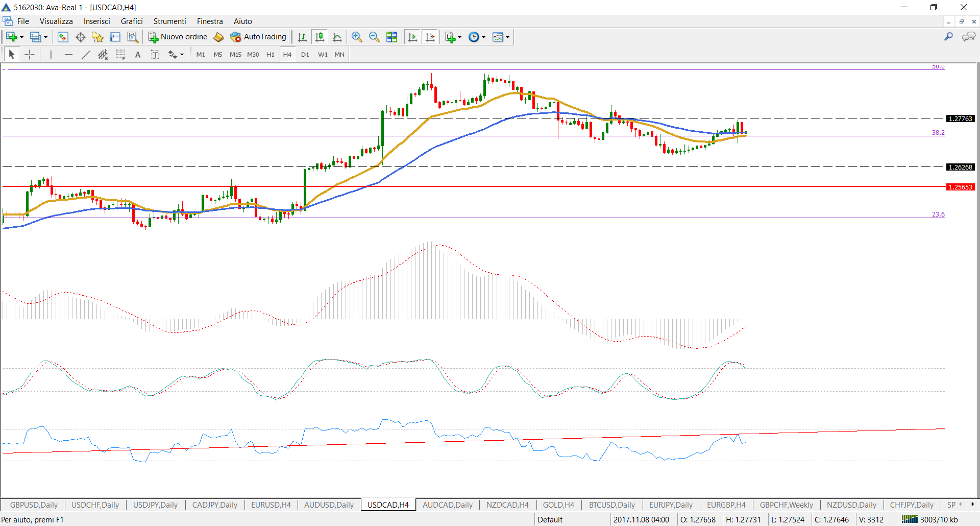
Task: Open the search magnifier icon
Action: pos(948,37)
